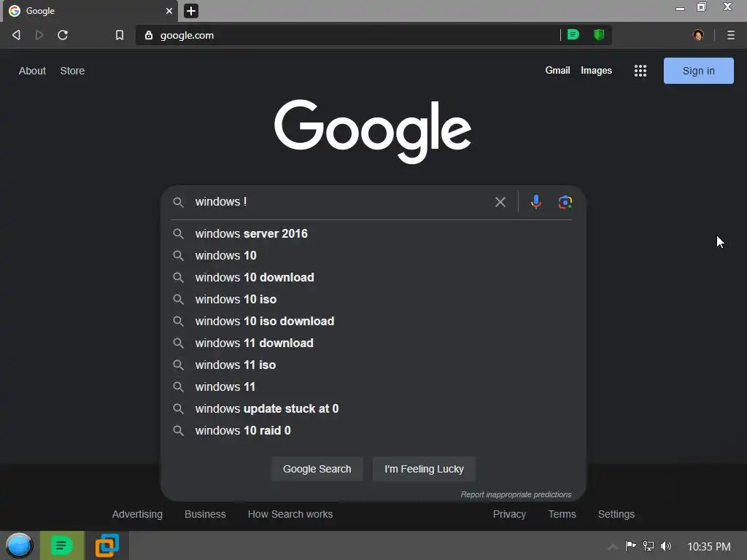Pick the windows 11 download suggestion
This screenshot has height=560, width=747.
click(373, 343)
